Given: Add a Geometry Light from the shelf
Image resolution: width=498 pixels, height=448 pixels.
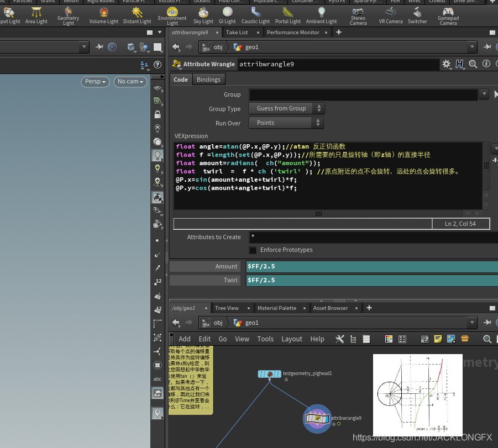Looking at the screenshot, I should click(x=69, y=15).
